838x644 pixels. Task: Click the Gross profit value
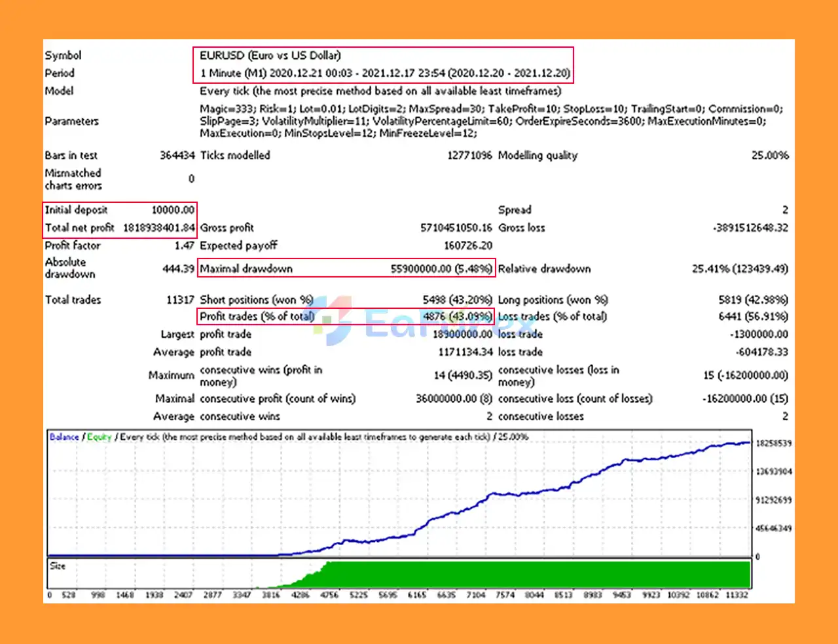coord(456,228)
